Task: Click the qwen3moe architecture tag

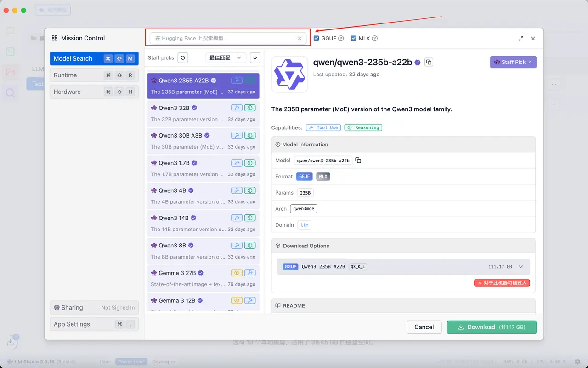Action: click(304, 209)
